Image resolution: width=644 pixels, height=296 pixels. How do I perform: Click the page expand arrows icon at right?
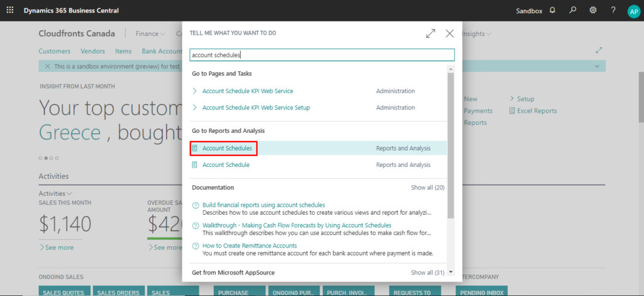coord(599,50)
